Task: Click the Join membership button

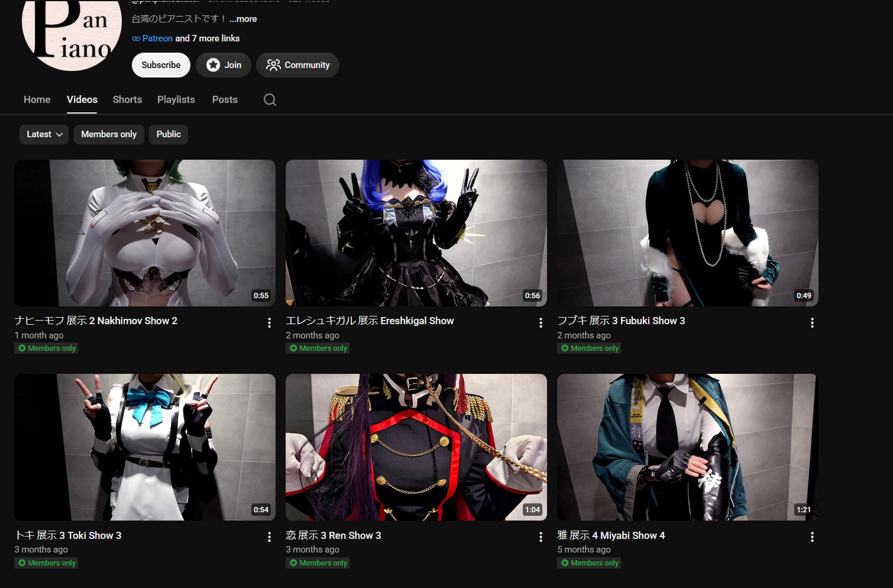Action: (224, 65)
